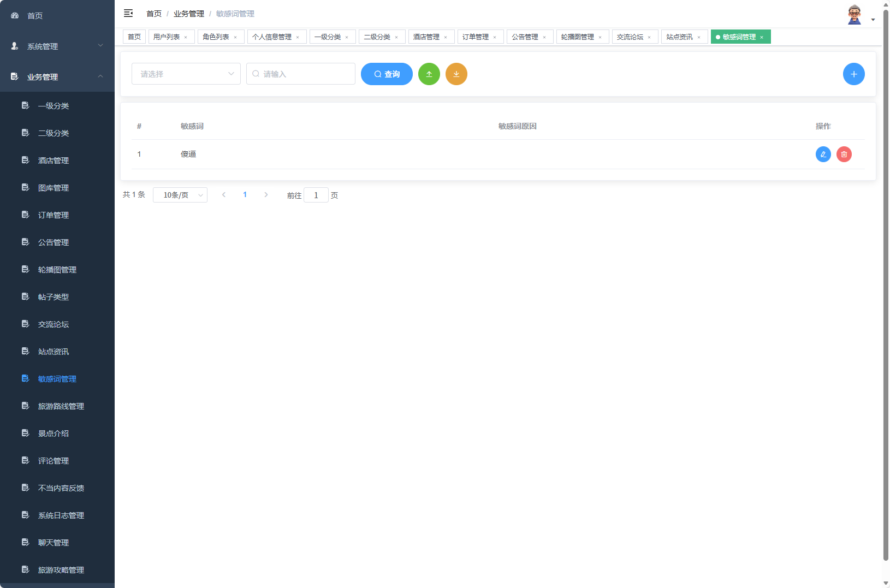This screenshot has height=588, width=890.
Task: Switch to the 用户列表 tab
Action: [167, 36]
